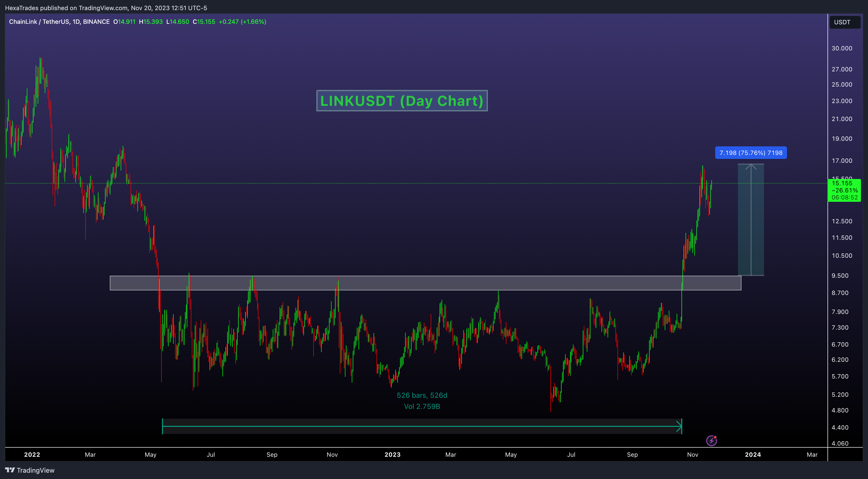Click the Jul label between May and Sep 2022
Image resolution: width=868 pixels, height=479 pixels.
click(211, 454)
